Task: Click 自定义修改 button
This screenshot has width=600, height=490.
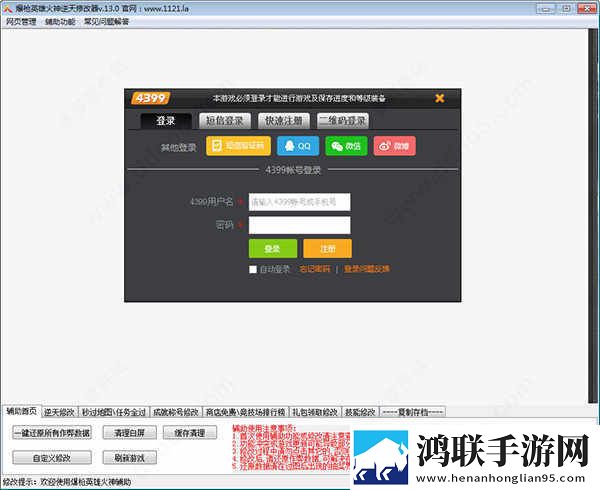Action: point(52,457)
